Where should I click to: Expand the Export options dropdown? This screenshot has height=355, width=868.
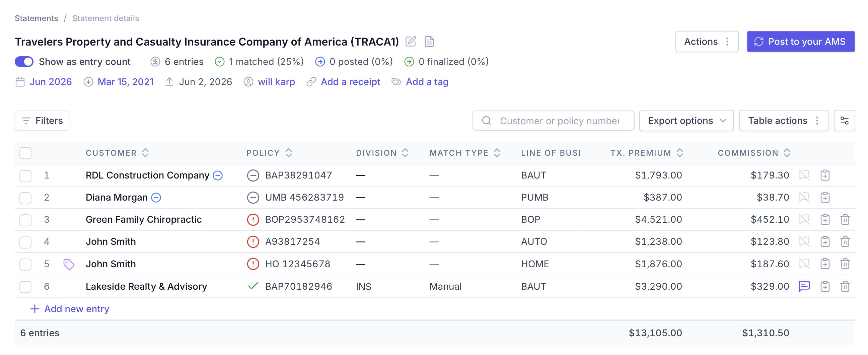click(686, 121)
